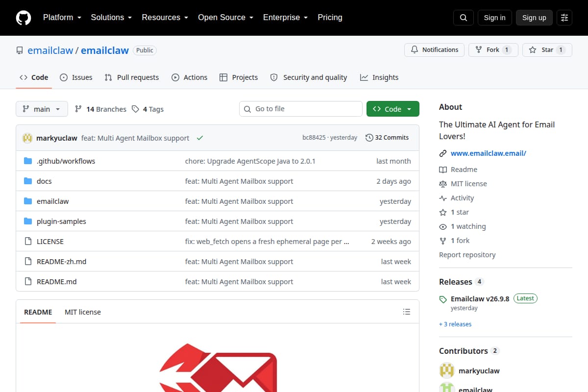Click markyuclaw avatar in commit bar
This screenshot has width=588, height=392.
pos(27,138)
